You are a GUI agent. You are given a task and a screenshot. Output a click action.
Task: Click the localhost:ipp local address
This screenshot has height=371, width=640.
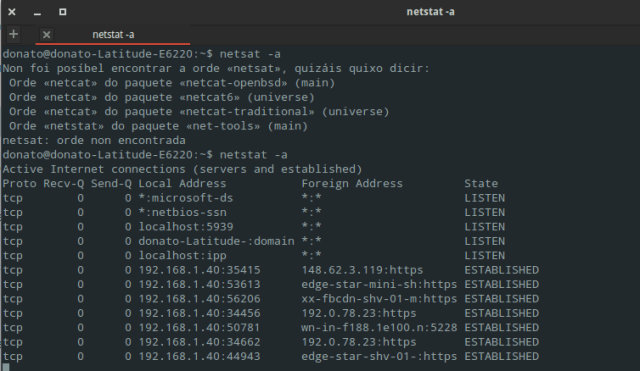click(x=182, y=255)
